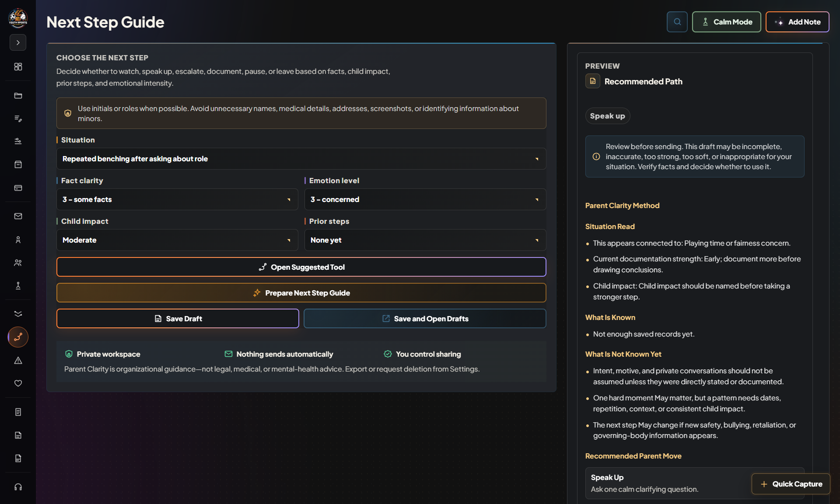Open the lined document icon in sidebar

pos(18,412)
